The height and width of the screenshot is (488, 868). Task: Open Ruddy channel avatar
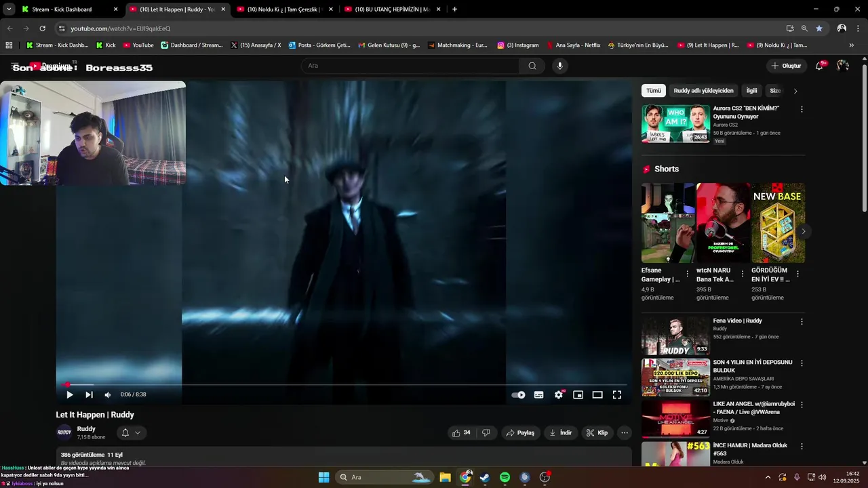[x=64, y=432]
